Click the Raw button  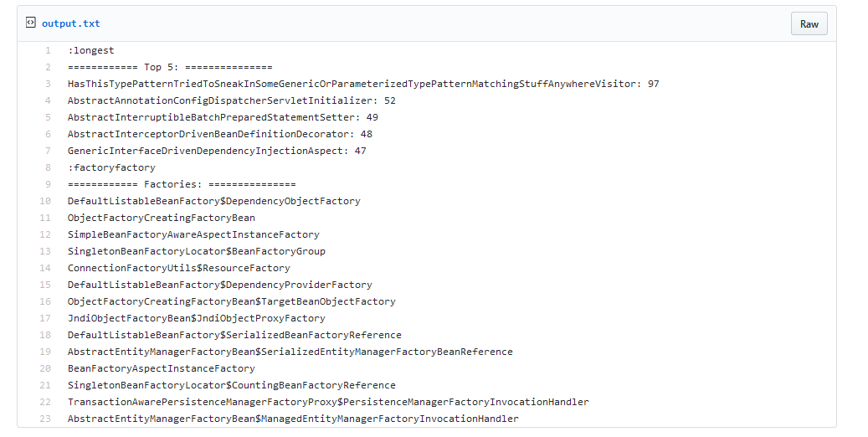coord(809,23)
